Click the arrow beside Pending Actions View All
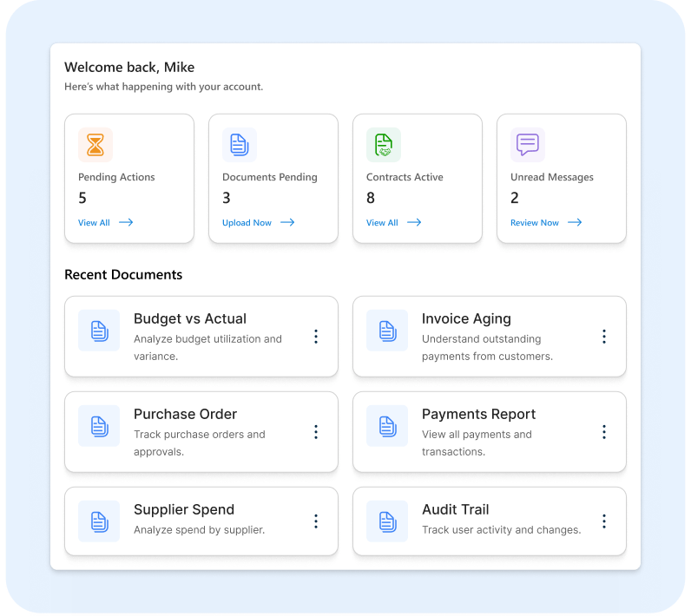691x616 pixels. pyautogui.click(x=126, y=222)
